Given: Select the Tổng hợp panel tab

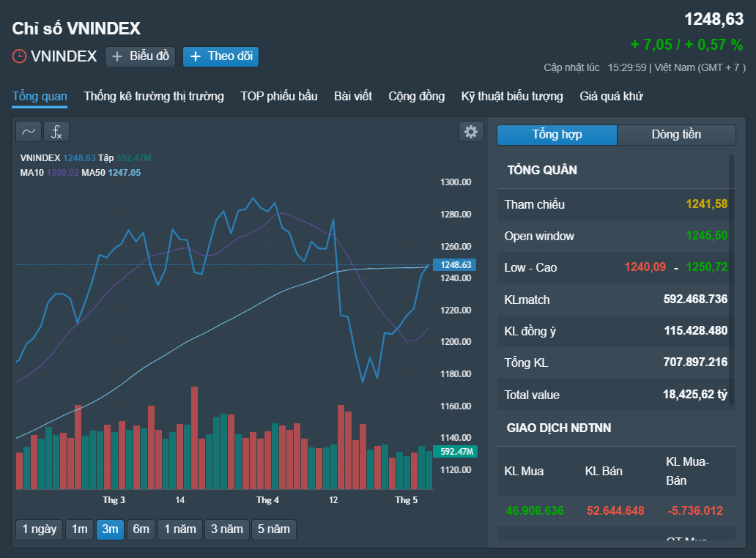Looking at the screenshot, I should pos(557,135).
